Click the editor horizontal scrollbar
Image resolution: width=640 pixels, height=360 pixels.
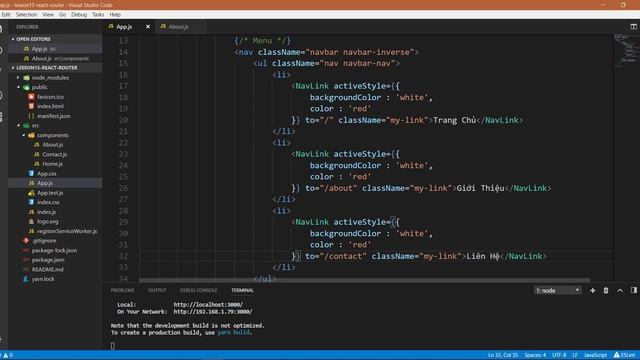[x=364, y=280]
